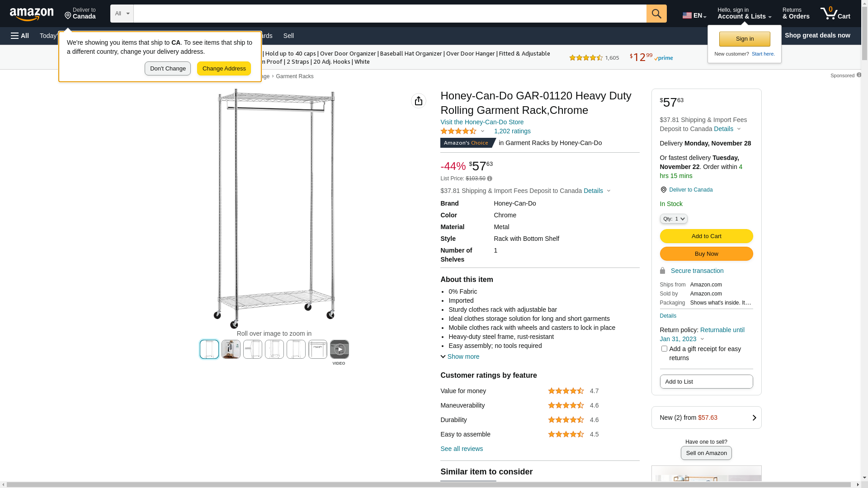The width and height of the screenshot is (868, 488).
Task: Open Returns & Orders
Action: click(796, 14)
